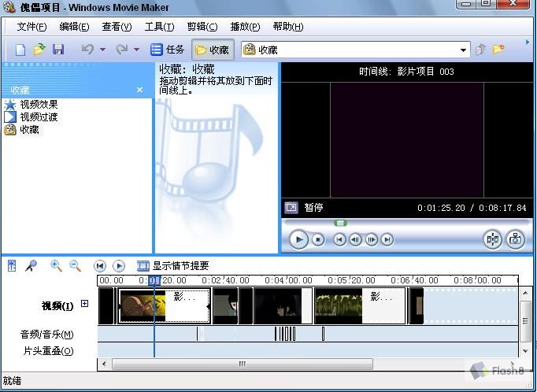The width and height of the screenshot is (537, 392).
Task: Open the 工具(T) menu
Action: (x=159, y=27)
